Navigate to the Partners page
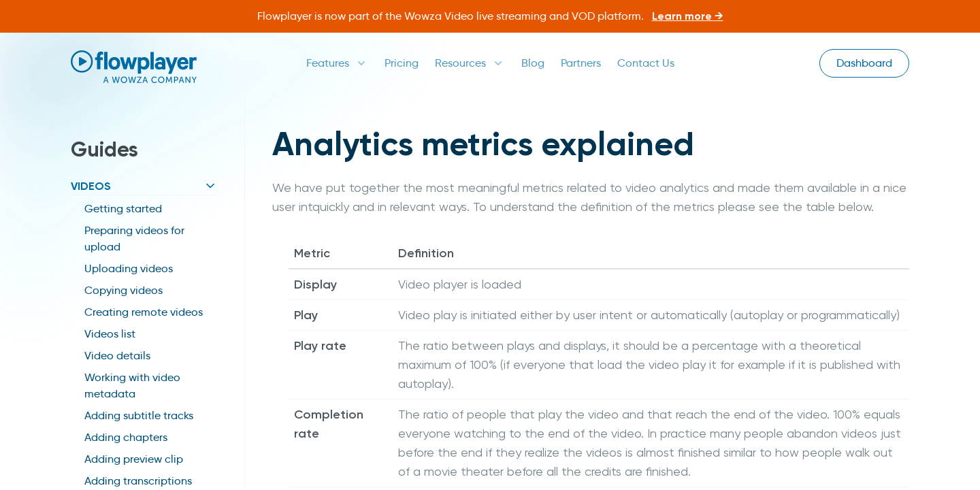Screen dimensions: 980x490 tap(581, 63)
